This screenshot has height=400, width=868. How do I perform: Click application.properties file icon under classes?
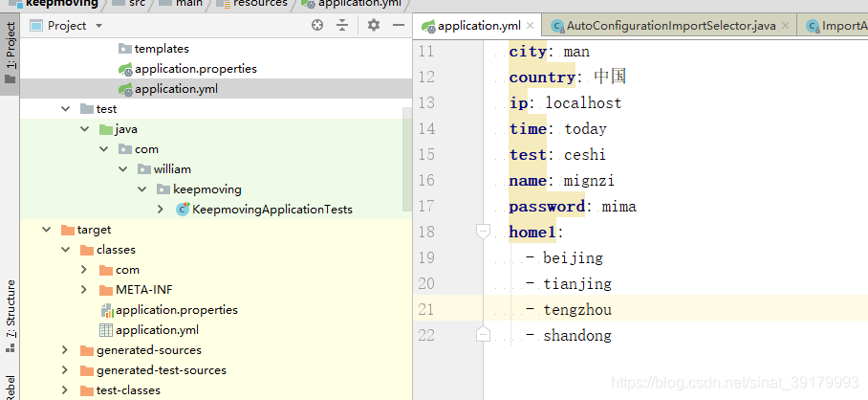click(x=106, y=310)
